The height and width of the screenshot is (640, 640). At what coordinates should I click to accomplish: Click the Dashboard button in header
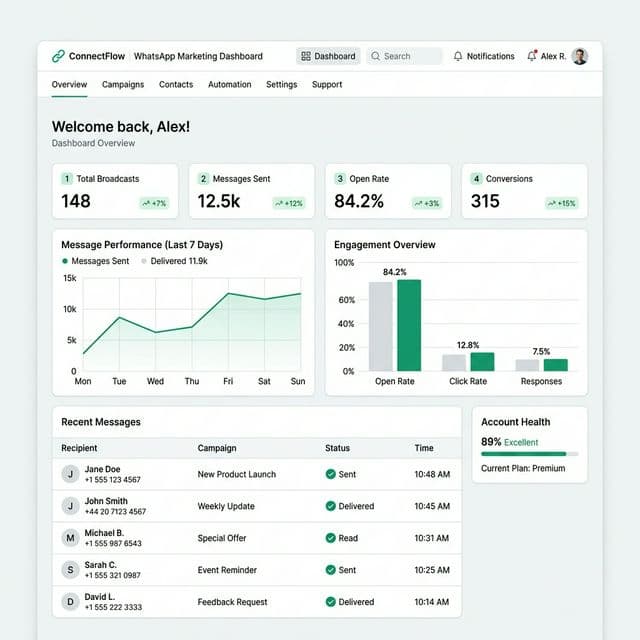328,56
